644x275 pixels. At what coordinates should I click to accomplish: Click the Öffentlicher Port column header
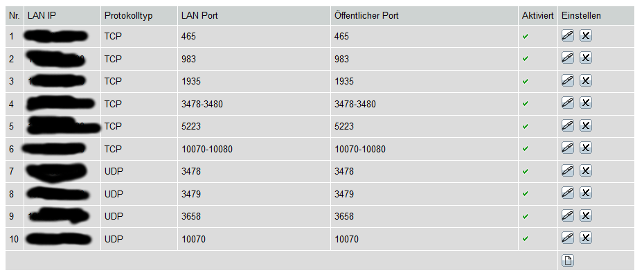coord(367,16)
